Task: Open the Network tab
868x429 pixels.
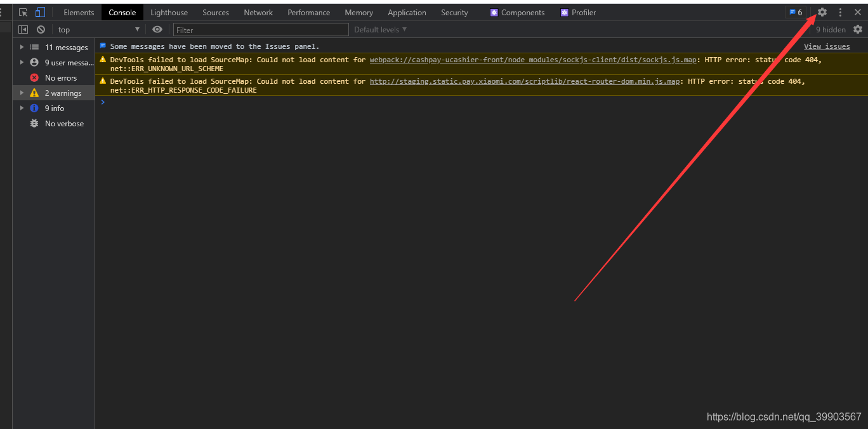Action: (258, 12)
